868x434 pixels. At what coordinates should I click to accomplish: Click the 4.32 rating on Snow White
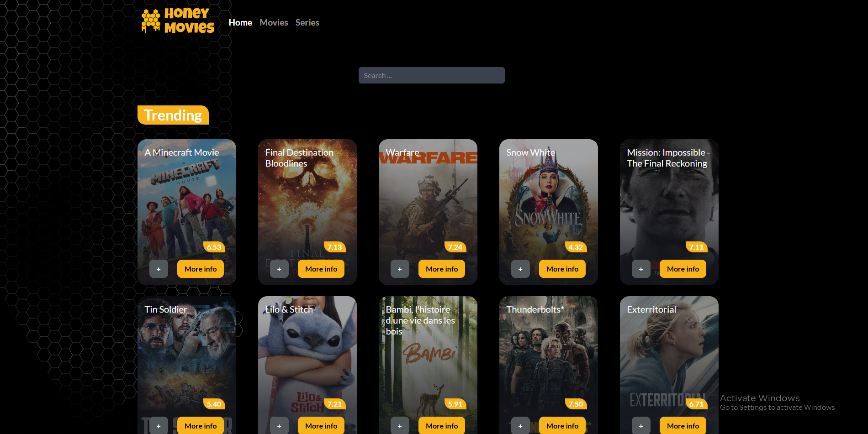click(576, 247)
